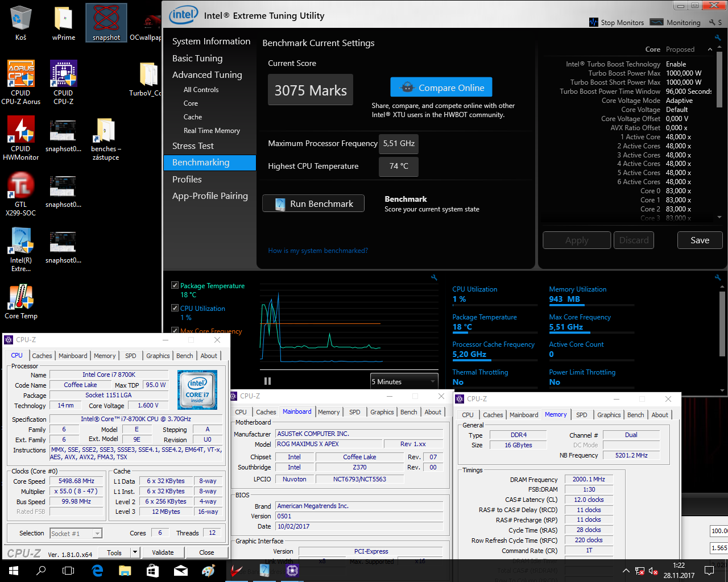728x582 pixels.
Task: Open Graphics tab in Memory CPU-Z window
Action: pyautogui.click(x=609, y=415)
